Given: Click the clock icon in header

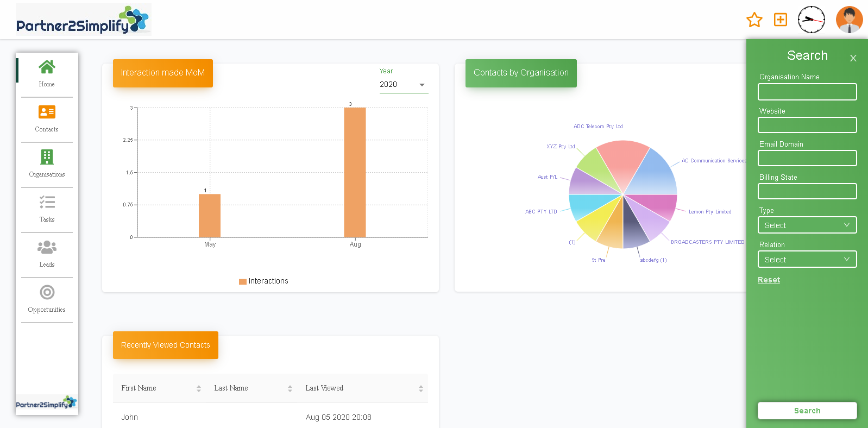Looking at the screenshot, I should click(x=812, y=20).
